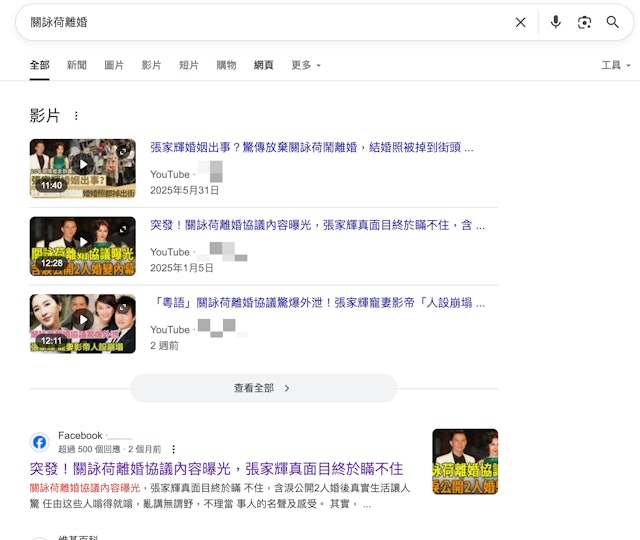Clear the search box with the X icon
The image size is (640, 540).
pyautogui.click(x=520, y=22)
